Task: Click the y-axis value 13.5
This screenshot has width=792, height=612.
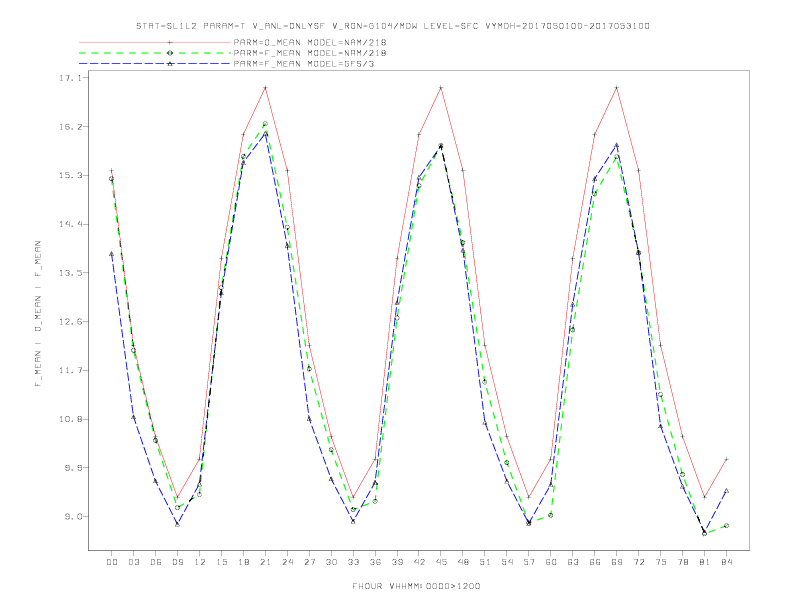Action: (70, 273)
